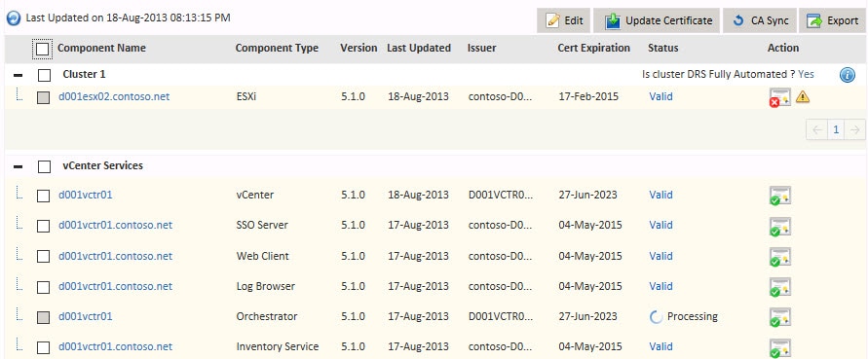Click the Update Certificate button
Image resolution: width=868 pixels, height=359 pixels.
[657, 20]
